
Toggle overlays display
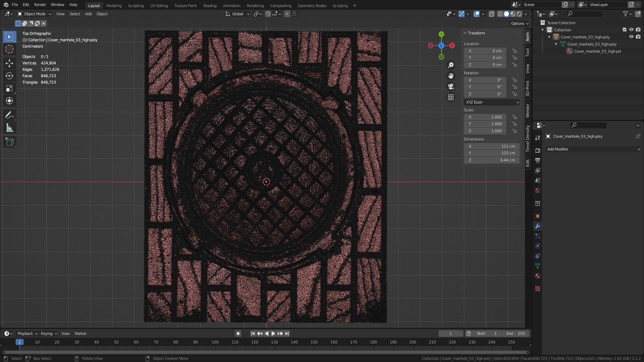pyautogui.click(x=477, y=14)
